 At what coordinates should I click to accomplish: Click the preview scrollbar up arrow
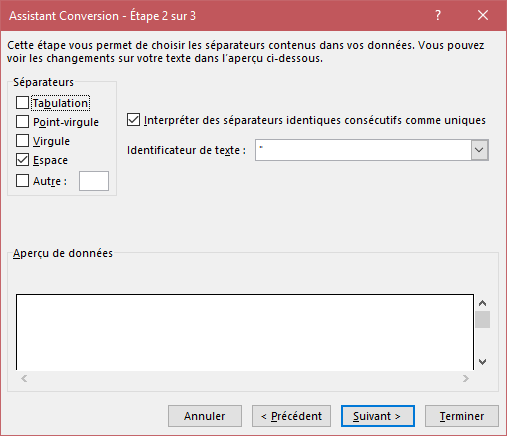coord(482,303)
